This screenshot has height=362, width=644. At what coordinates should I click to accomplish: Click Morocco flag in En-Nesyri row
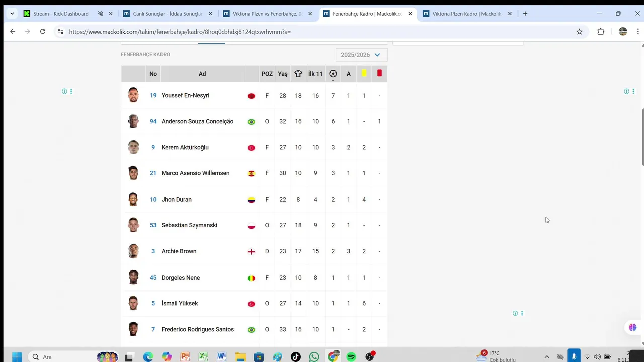click(x=251, y=96)
